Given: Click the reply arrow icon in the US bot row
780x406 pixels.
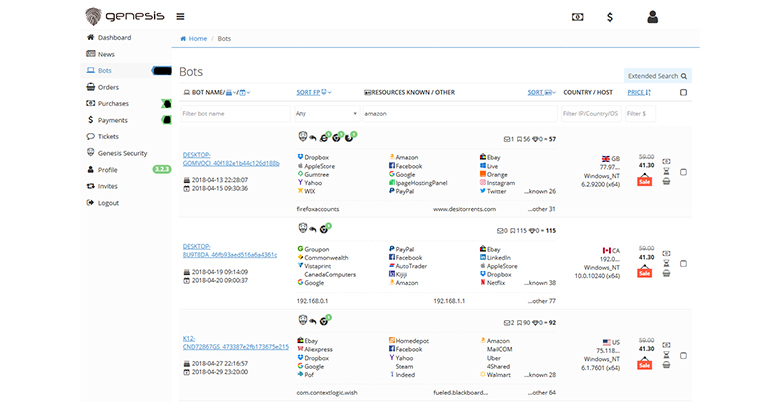Looking at the screenshot, I should pyautogui.click(x=313, y=321).
